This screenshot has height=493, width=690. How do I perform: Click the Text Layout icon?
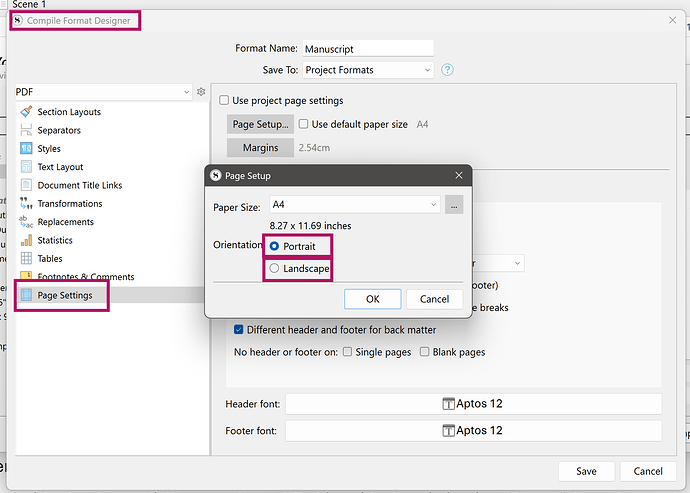(26, 167)
